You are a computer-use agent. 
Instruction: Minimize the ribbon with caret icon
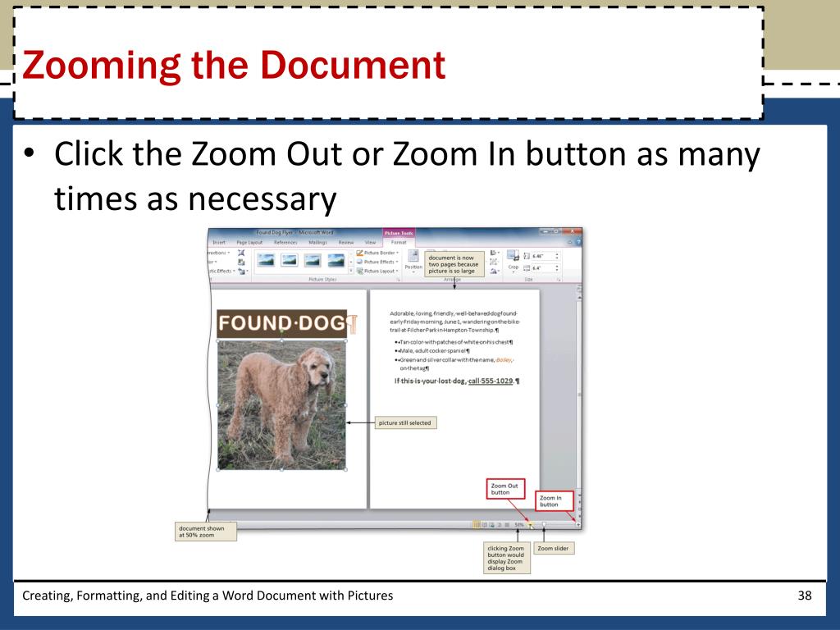coord(570,243)
